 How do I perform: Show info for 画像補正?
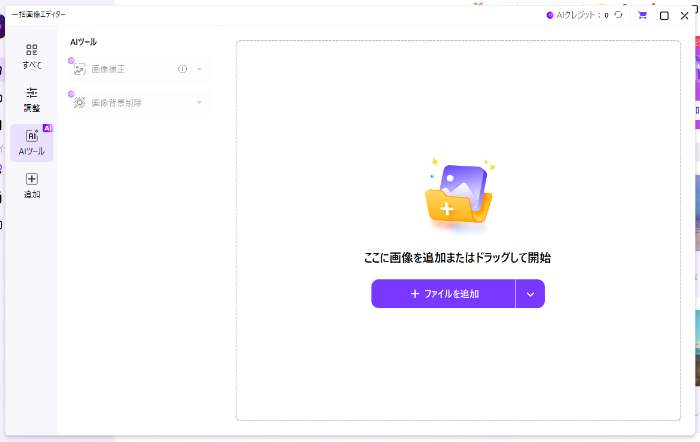coord(182,69)
